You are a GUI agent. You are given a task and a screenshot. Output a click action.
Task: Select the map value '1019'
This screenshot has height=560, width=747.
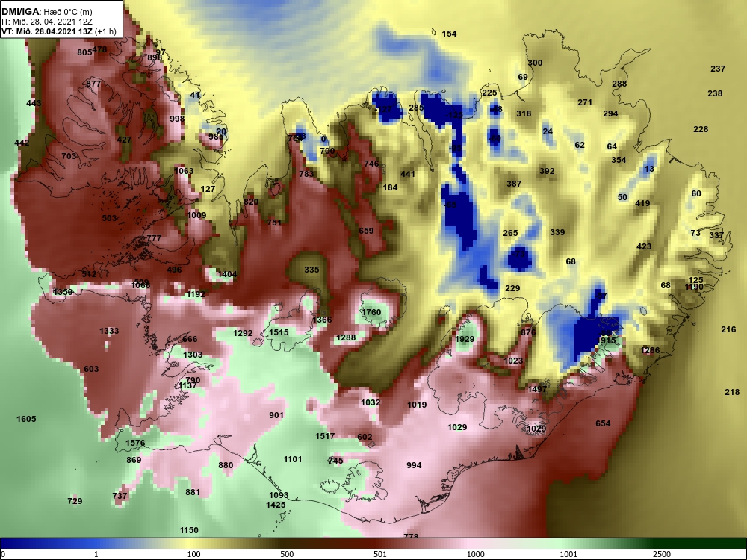(417, 405)
